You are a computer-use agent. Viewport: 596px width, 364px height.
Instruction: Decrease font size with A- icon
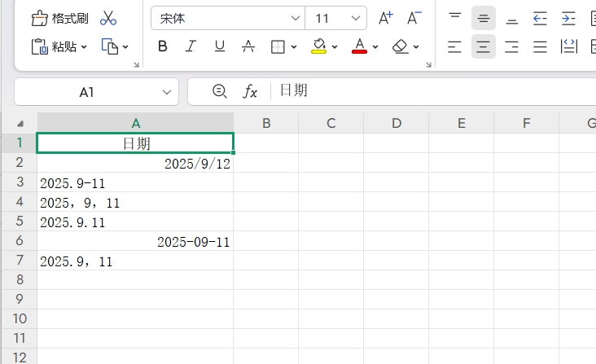pos(414,18)
